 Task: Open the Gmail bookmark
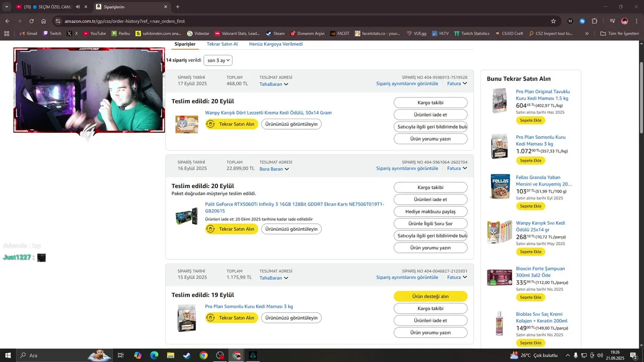click(28, 33)
